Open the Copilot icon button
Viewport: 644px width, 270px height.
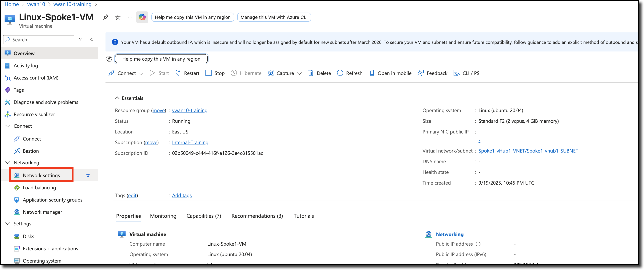(142, 17)
